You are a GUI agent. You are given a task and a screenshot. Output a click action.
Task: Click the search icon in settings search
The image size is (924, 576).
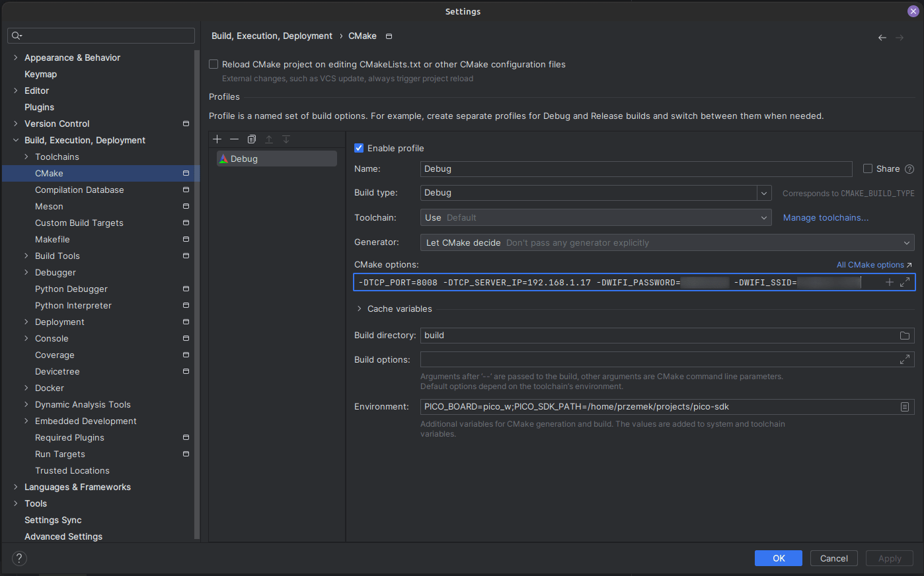(17, 36)
